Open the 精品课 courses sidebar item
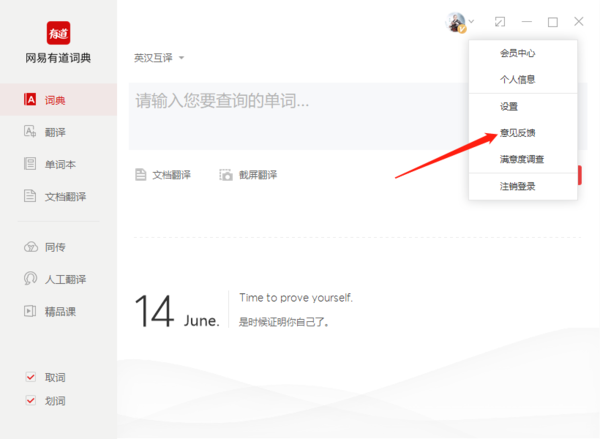Viewport: 600px width, 439px height. pos(59,311)
